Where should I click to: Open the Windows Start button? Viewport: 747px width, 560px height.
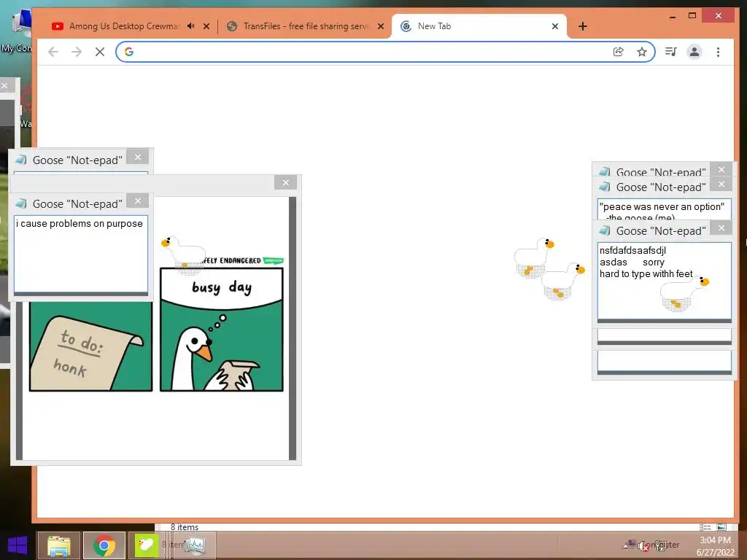[x=18, y=545]
